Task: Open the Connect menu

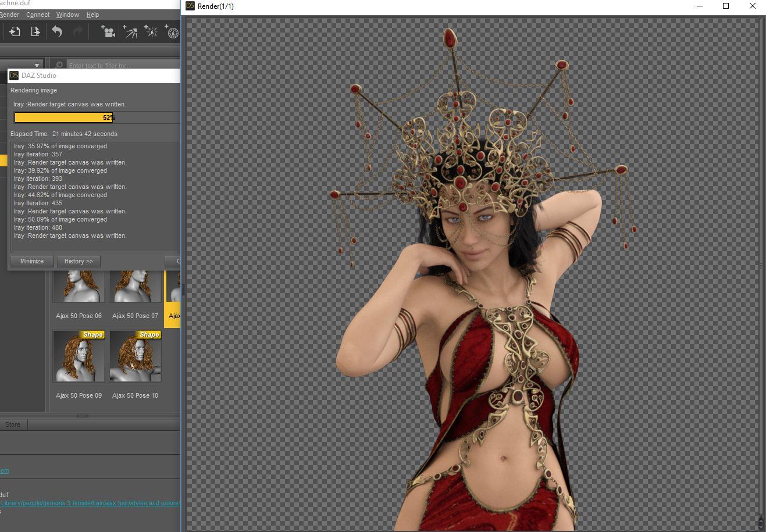Action: click(x=38, y=15)
